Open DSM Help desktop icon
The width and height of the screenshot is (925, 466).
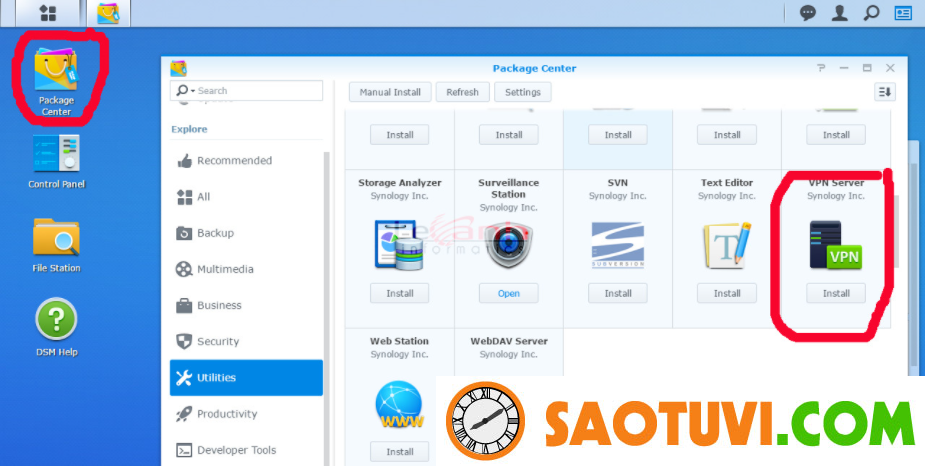click(x=56, y=322)
